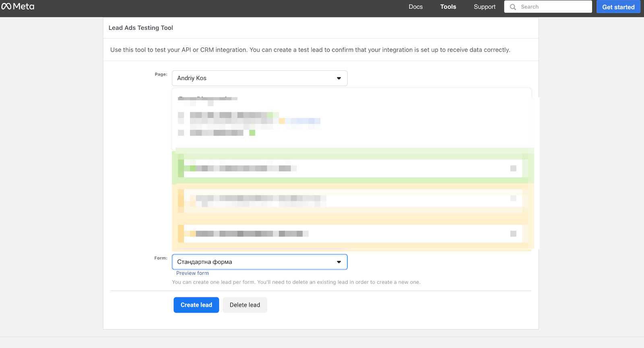Image resolution: width=644 pixels, height=348 pixels.
Task: Open the Preview form link
Action: click(x=192, y=273)
